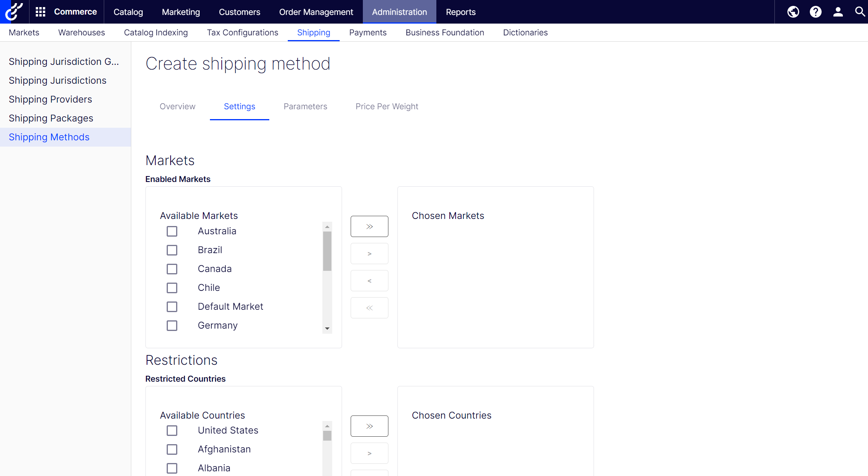Open the help question mark icon
Viewport: 868px width, 476px height.
point(816,12)
